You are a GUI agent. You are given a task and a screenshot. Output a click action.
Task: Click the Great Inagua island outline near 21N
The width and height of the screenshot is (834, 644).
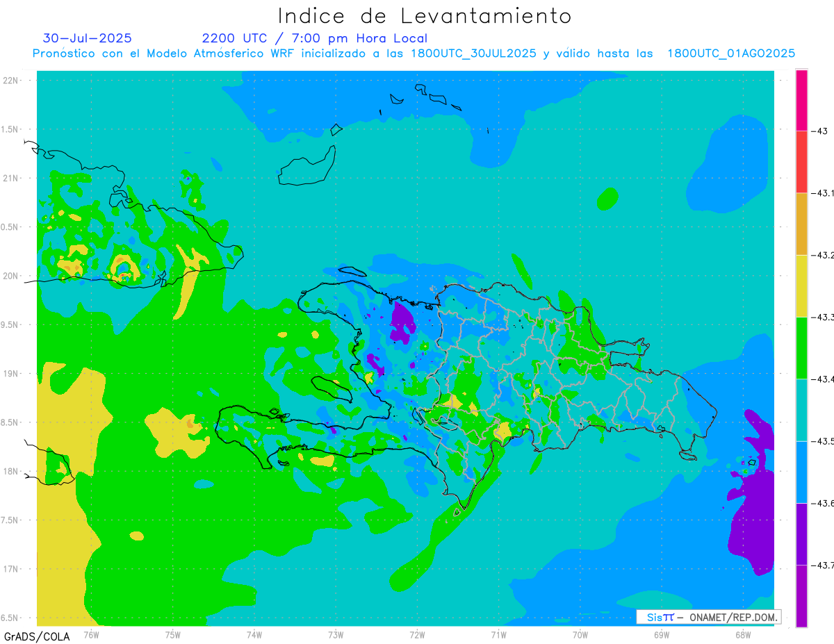pos(308,165)
